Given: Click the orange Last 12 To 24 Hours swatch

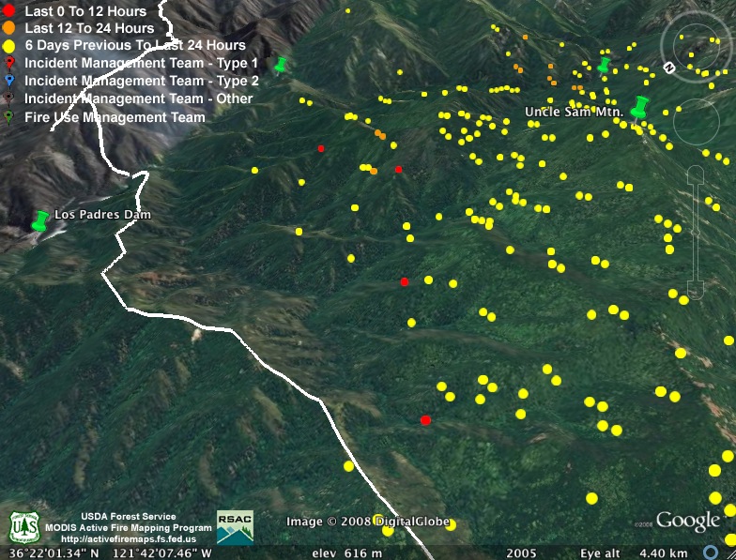Looking at the screenshot, I should (8, 28).
